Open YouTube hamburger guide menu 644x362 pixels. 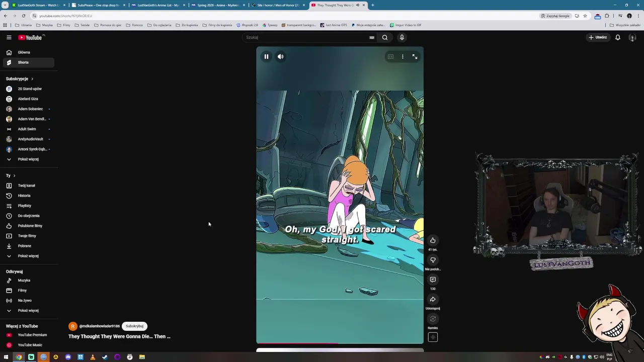9,37
